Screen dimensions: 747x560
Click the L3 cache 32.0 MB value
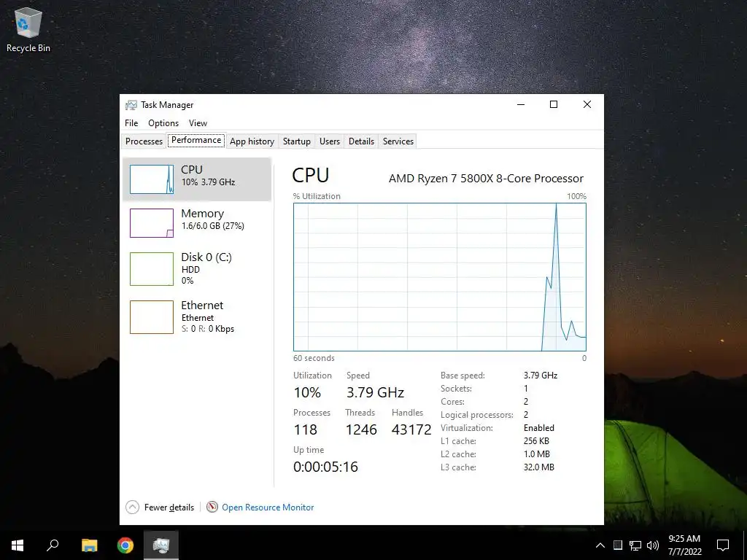pos(539,467)
